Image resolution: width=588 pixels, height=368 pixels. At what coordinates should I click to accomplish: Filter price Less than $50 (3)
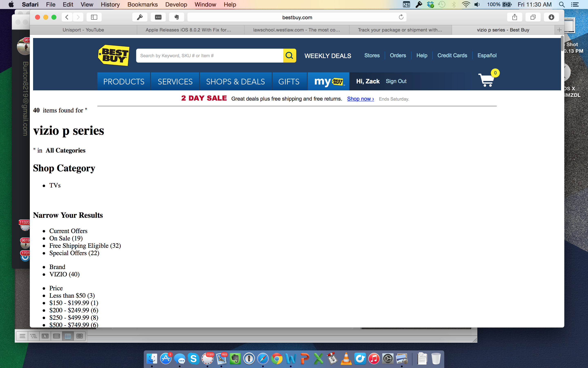tap(72, 295)
